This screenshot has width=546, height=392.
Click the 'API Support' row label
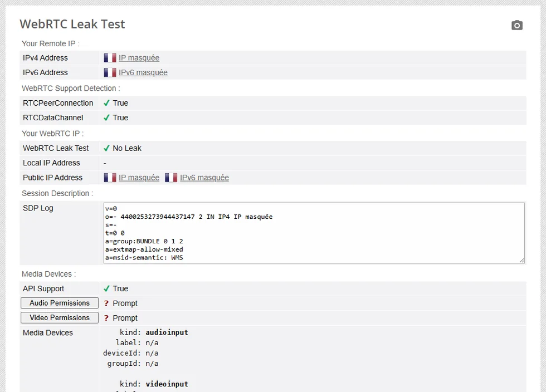pos(43,288)
